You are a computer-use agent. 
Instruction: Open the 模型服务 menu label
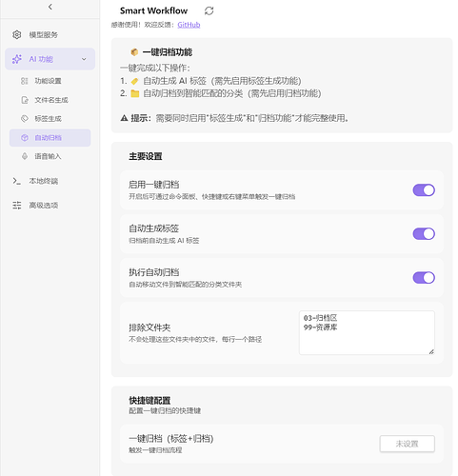(x=44, y=35)
